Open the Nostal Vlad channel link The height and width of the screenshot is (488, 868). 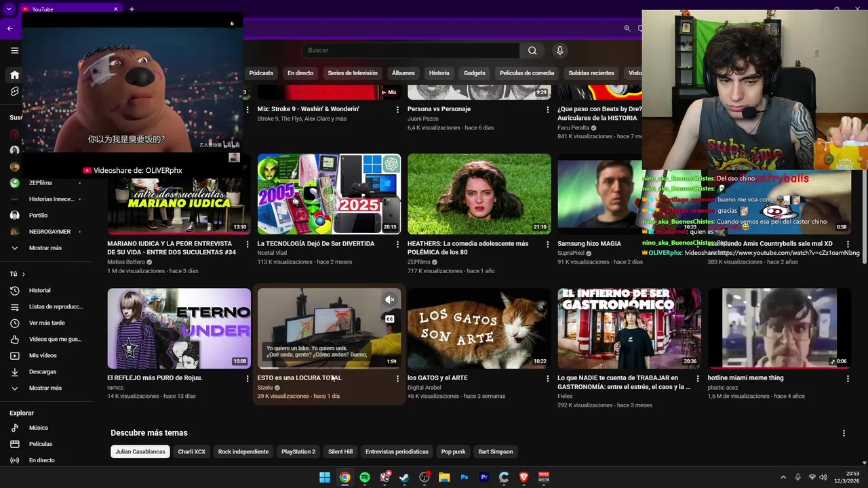click(x=273, y=253)
